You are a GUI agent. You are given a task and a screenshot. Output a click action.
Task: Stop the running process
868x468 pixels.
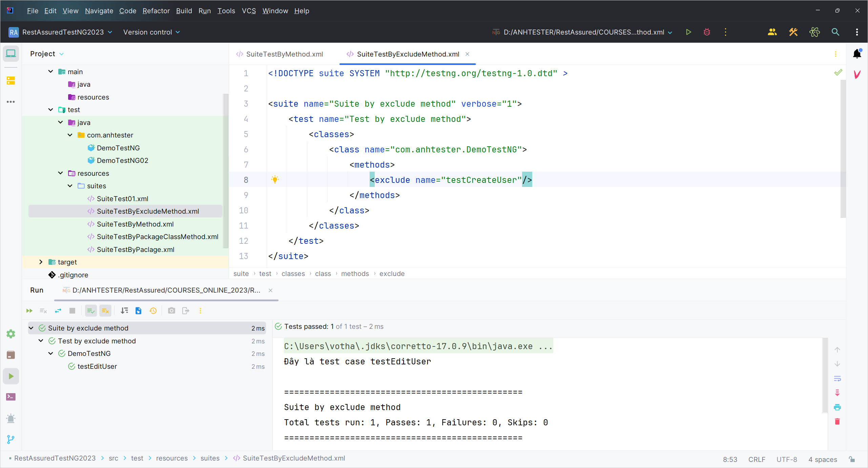pyautogui.click(x=72, y=311)
